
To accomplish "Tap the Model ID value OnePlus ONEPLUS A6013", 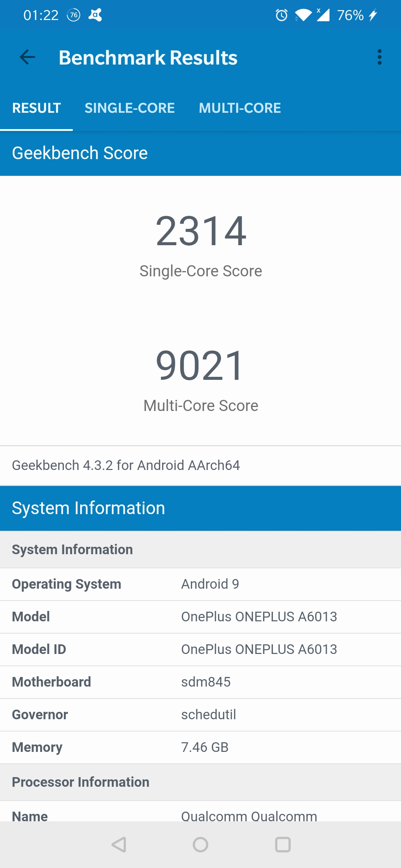I will [x=259, y=649].
